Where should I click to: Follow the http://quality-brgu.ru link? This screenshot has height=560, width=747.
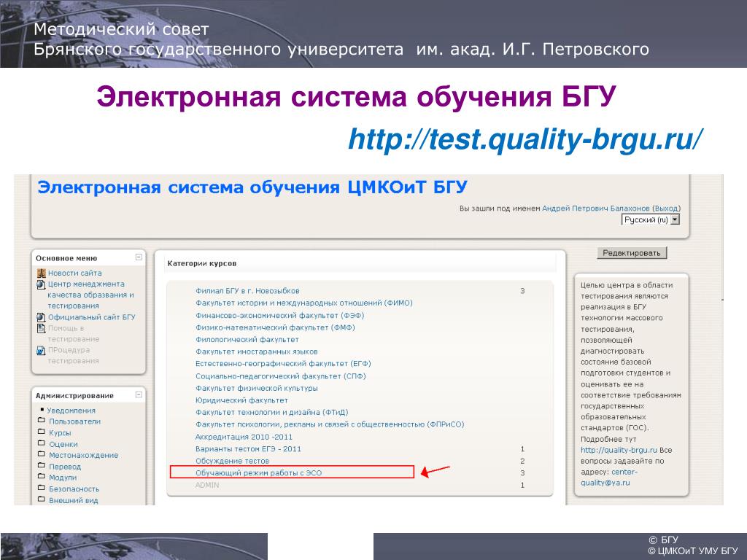pos(619,450)
